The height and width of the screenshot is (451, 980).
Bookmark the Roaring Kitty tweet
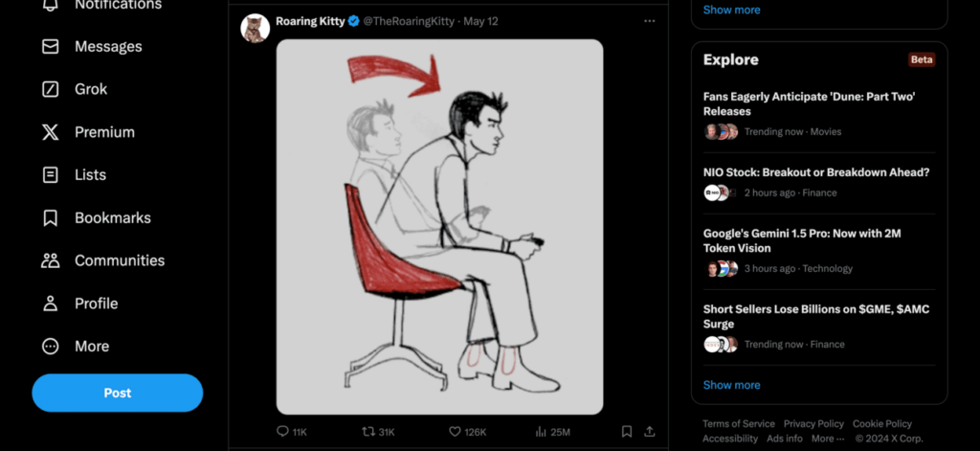coord(626,432)
